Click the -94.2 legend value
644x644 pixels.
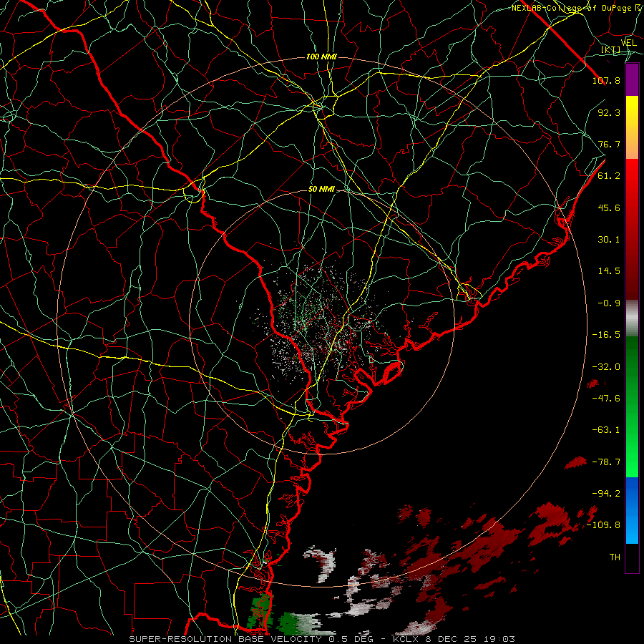pos(606,494)
